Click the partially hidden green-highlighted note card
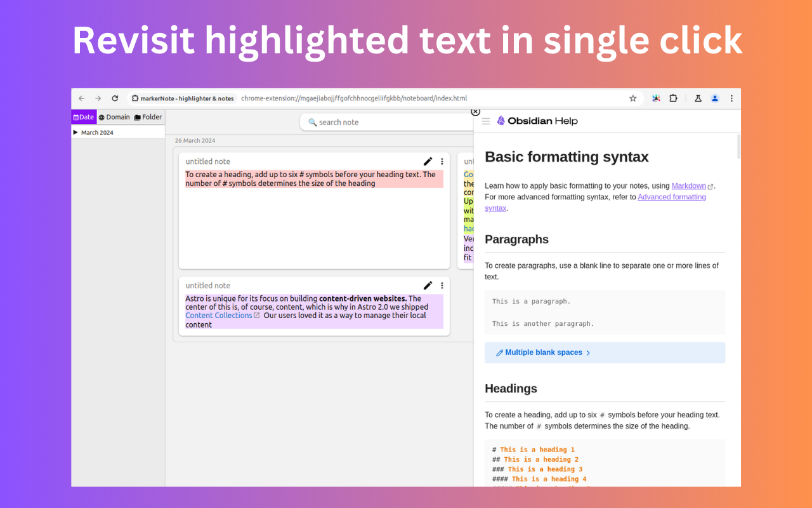 tap(466, 211)
